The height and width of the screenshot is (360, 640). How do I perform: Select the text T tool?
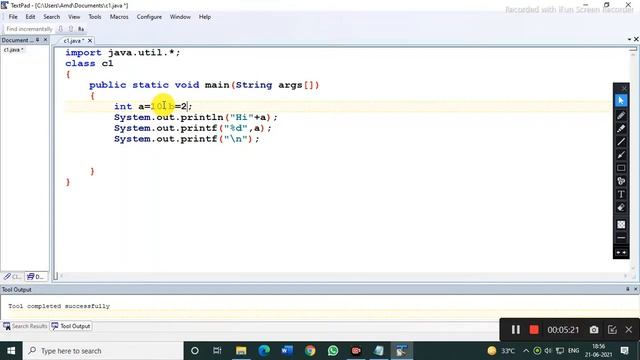point(621,194)
